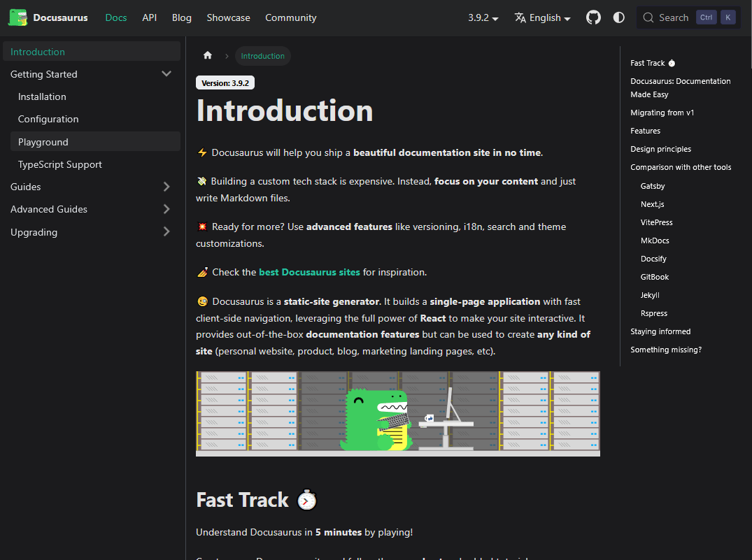752x560 pixels.
Task: Open the English language dropdown
Action: tap(542, 17)
